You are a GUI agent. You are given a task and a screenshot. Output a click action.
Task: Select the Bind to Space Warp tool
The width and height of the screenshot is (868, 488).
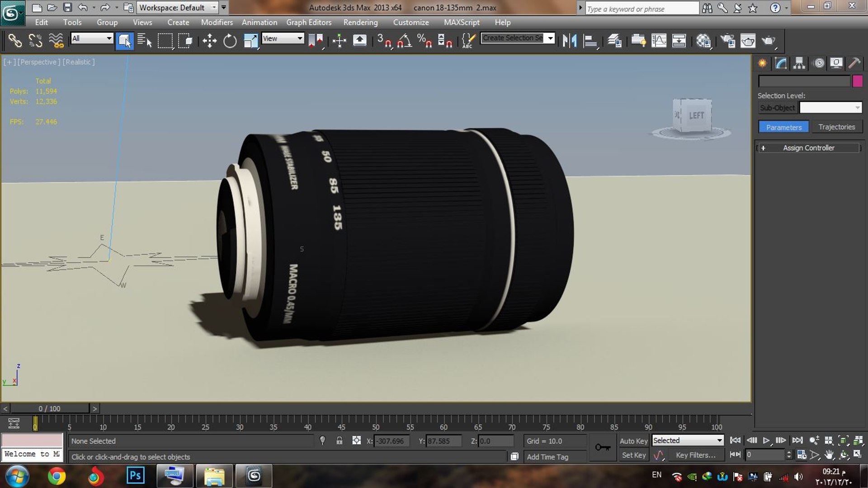point(56,41)
